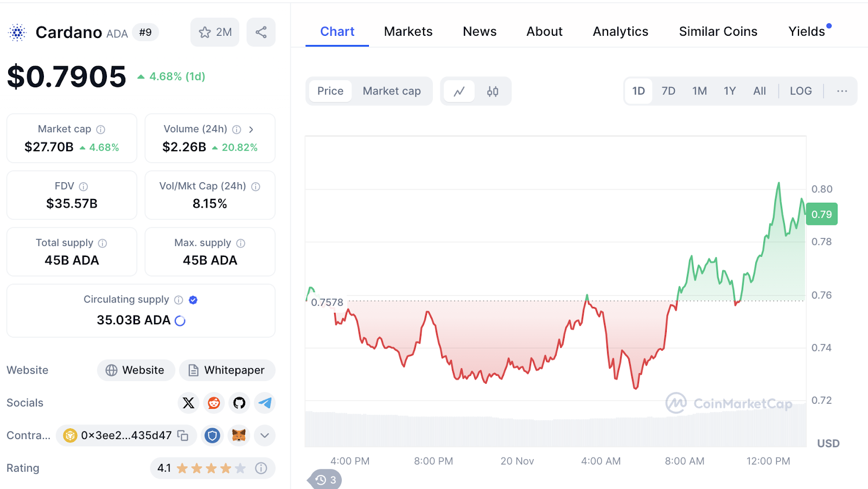Select the 7D chart time range
Viewport: 868px width, 489px height.
tap(668, 91)
